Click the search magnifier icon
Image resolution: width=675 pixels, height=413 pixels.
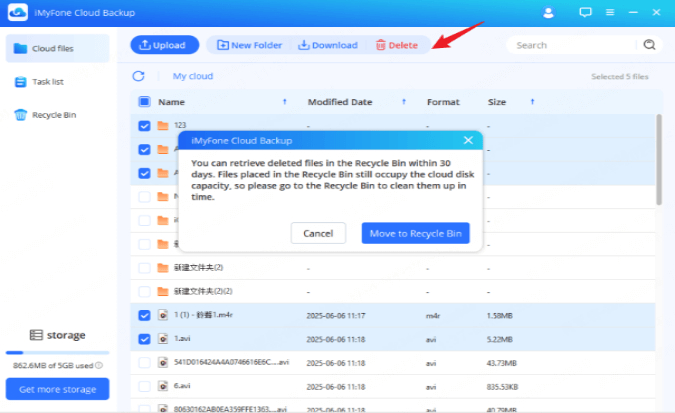pyautogui.click(x=649, y=45)
